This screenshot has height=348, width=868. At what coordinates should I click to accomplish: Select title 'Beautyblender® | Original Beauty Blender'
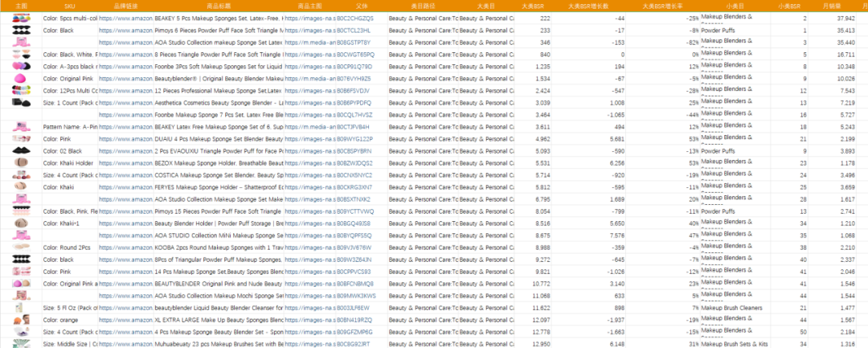[x=219, y=79]
